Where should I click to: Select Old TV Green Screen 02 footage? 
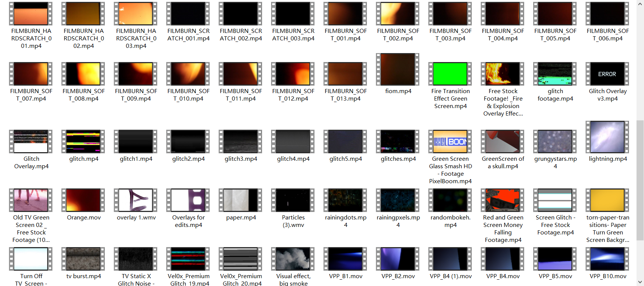click(x=31, y=200)
